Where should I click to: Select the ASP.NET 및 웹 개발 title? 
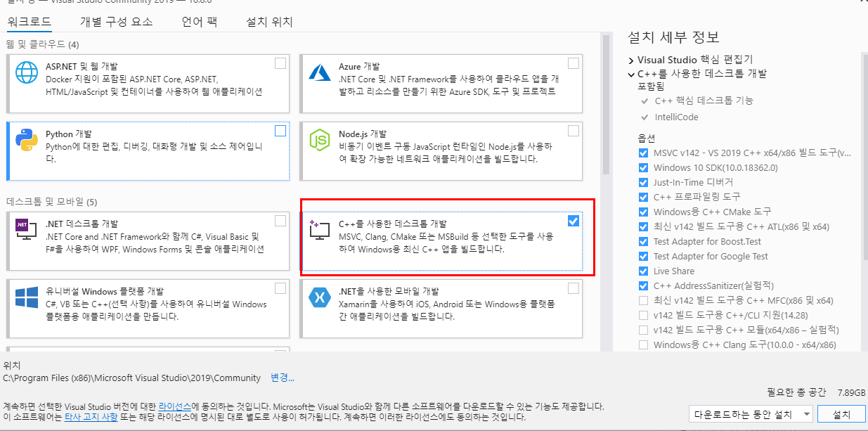tap(82, 66)
